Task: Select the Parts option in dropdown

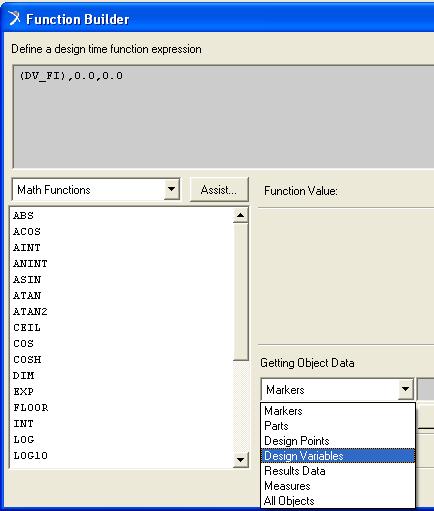Action: pos(338,426)
